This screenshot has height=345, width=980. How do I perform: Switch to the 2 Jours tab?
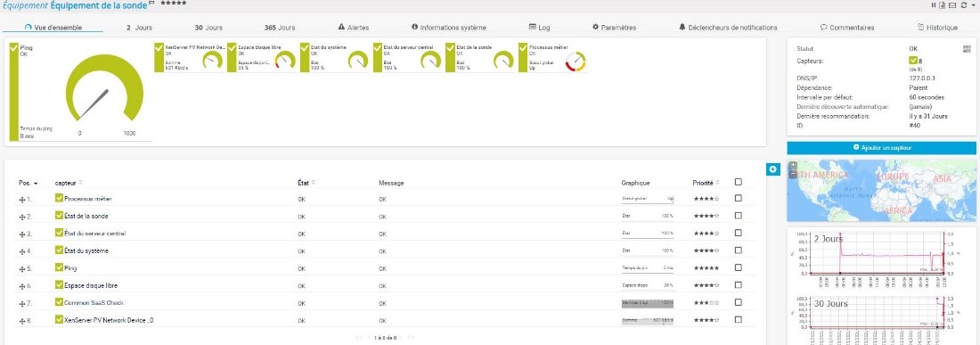(x=139, y=28)
